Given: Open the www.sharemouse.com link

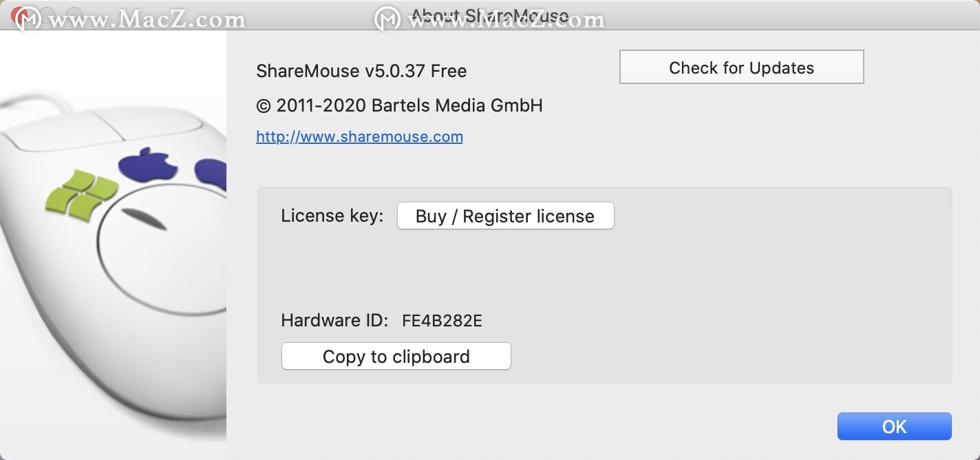Looking at the screenshot, I should [x=359, y=136].
